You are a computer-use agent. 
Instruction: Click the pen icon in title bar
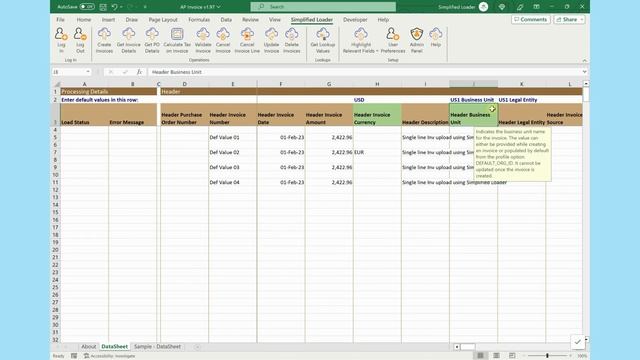click(x=520, y=7)
